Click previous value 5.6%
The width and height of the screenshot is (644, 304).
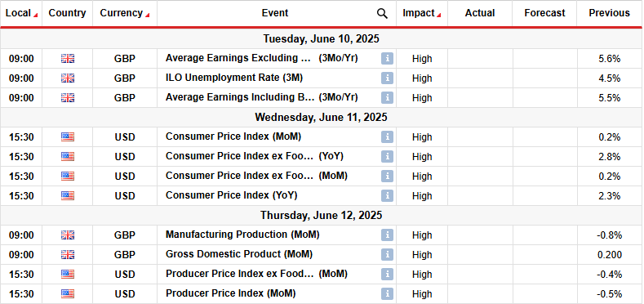click(x=610, y=59)
